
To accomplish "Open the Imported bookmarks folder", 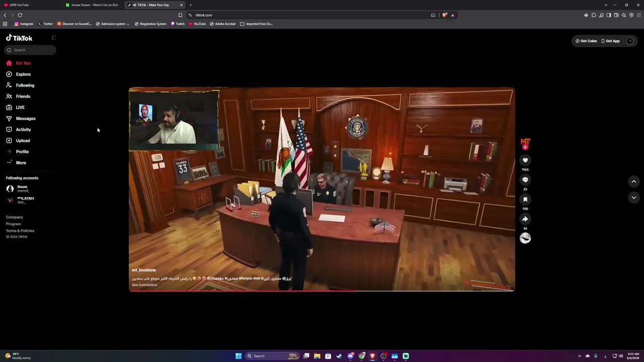I will (x=257, y=24).
